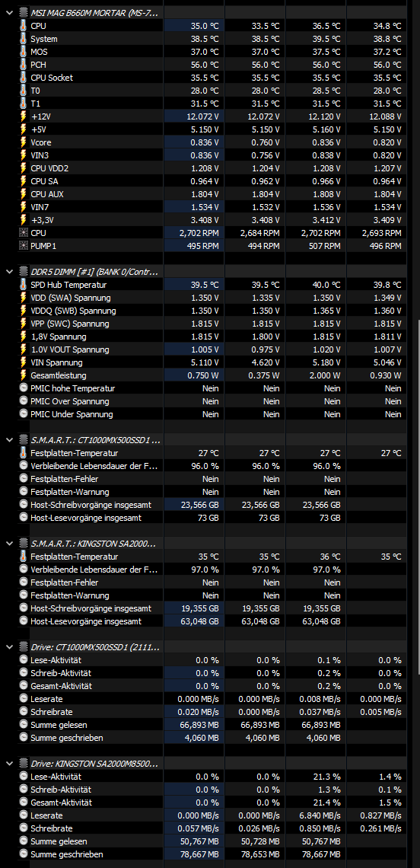The width and height of the screenshot is (420, 868).
Task: Click the bolt icon beside VIN7
Action: click(24, 207)
